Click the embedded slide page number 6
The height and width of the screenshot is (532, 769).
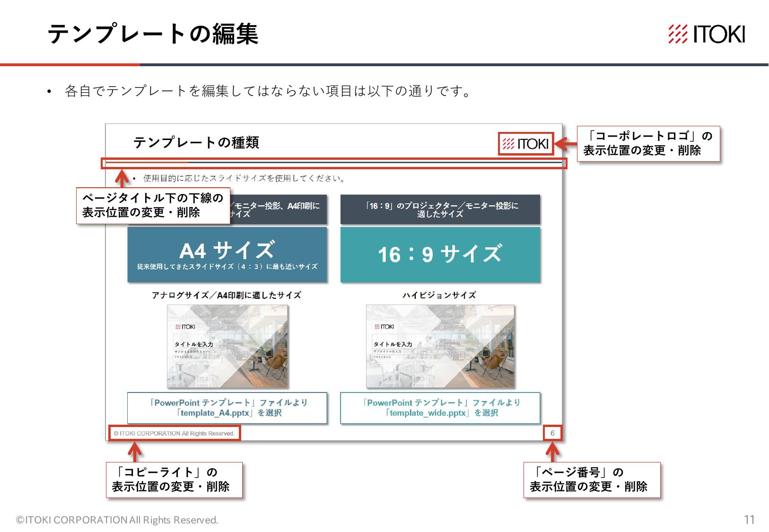coord(552,433)
